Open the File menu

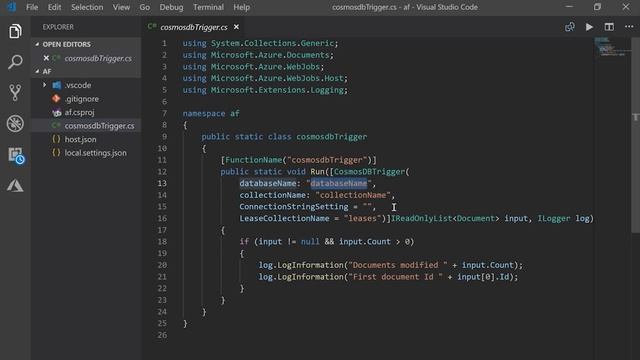click(32, 7)
